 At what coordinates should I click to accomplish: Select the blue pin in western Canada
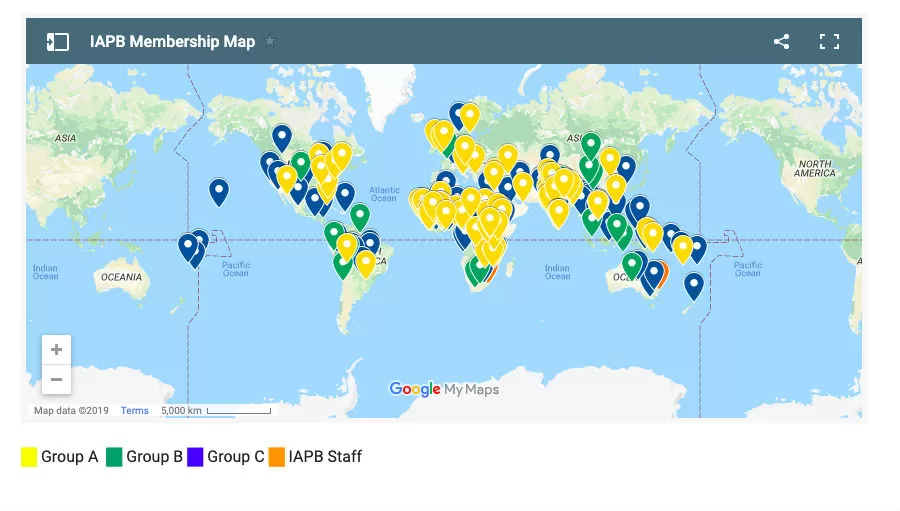(x=282, y=138)
